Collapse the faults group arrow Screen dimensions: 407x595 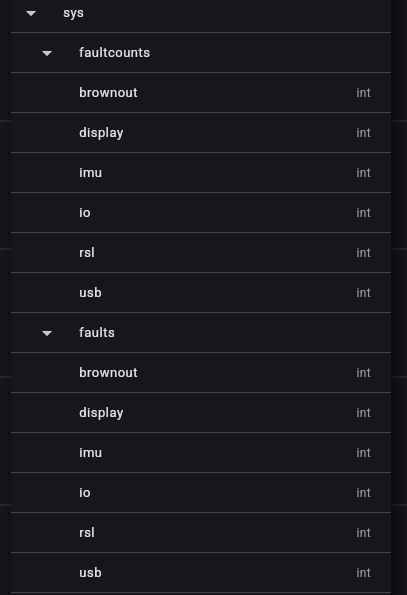click(x=47, y=333)
